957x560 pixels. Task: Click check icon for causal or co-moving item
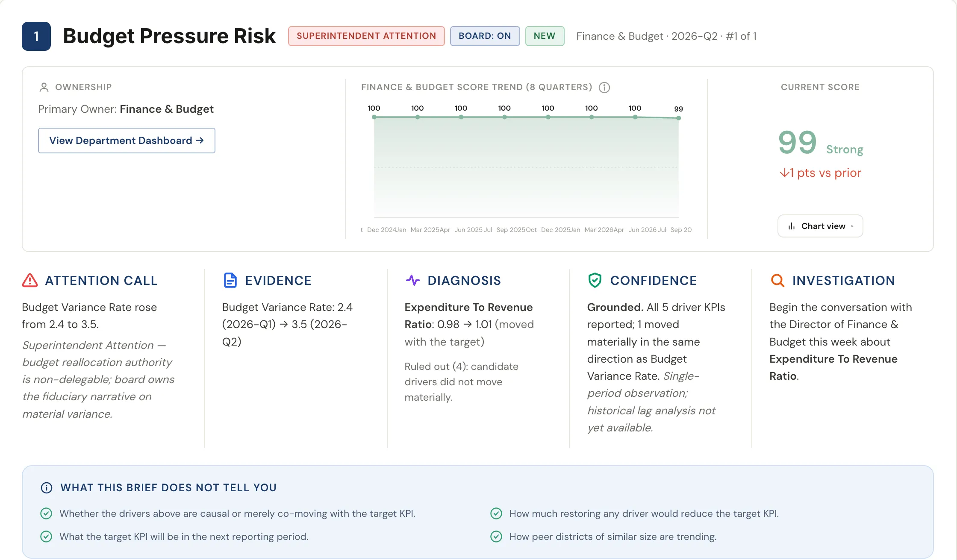[46, 513]
